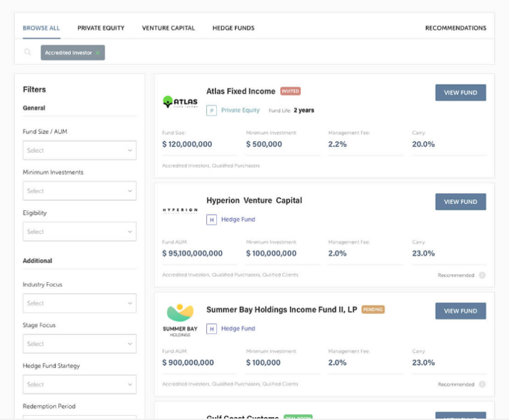Switch to the Private Equity tab
The height and width of the screenshot is (420, 509).
(x=101, y=28)
